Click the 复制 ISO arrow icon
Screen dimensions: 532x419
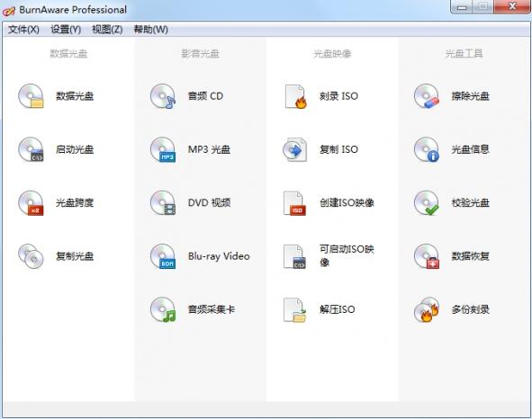pyautogui.click(x=295, y=149)
